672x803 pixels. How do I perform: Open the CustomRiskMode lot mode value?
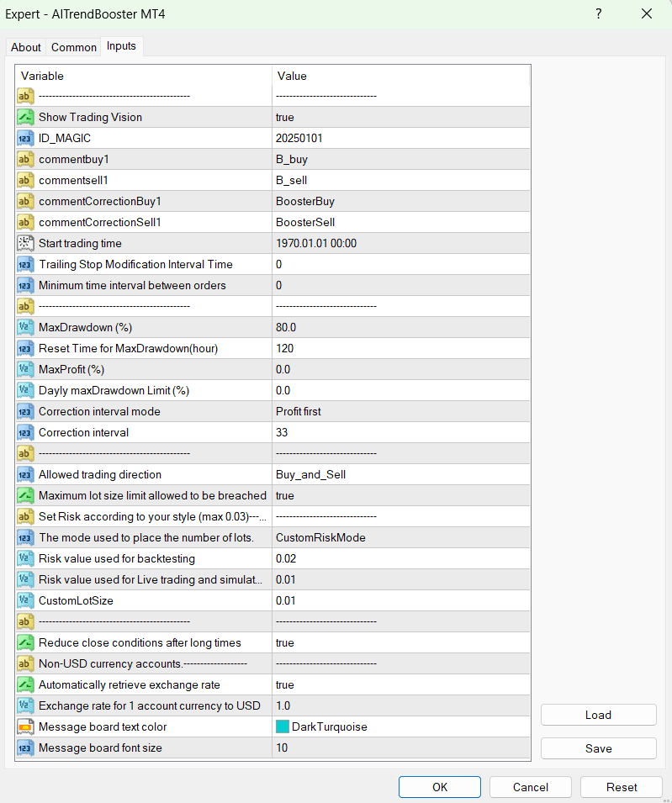point(401,537)
